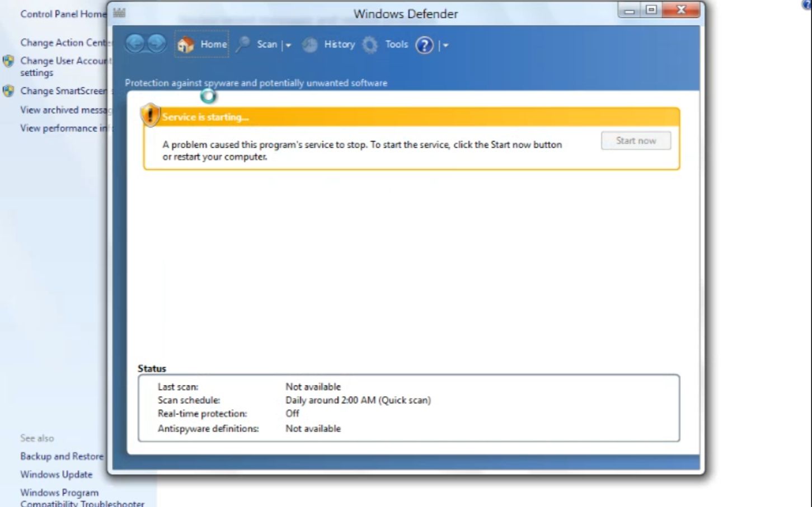Click 'Protection against spyware' subtitle text
Viewport: 812px width, 507px height.
pyautogui.click(x=256, y=83)
